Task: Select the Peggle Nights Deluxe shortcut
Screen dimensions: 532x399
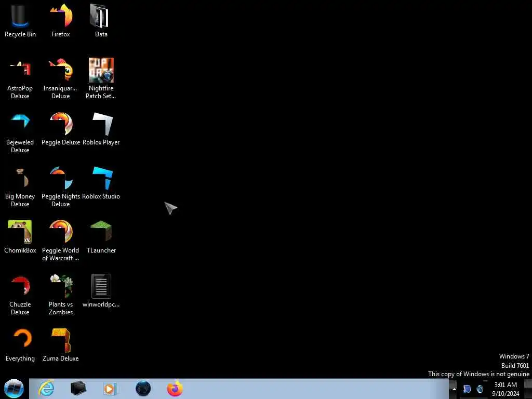Action: pyautogui.click(x=61, y=187)
